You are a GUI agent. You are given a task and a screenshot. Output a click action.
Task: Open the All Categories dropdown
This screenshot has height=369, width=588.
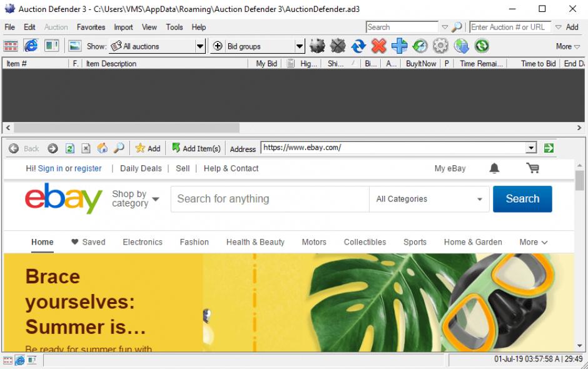click(x=429, y=199)
